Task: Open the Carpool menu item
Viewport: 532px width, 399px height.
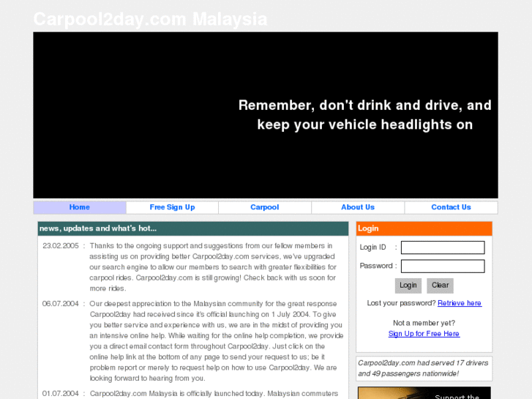Action: click(265, 207)
